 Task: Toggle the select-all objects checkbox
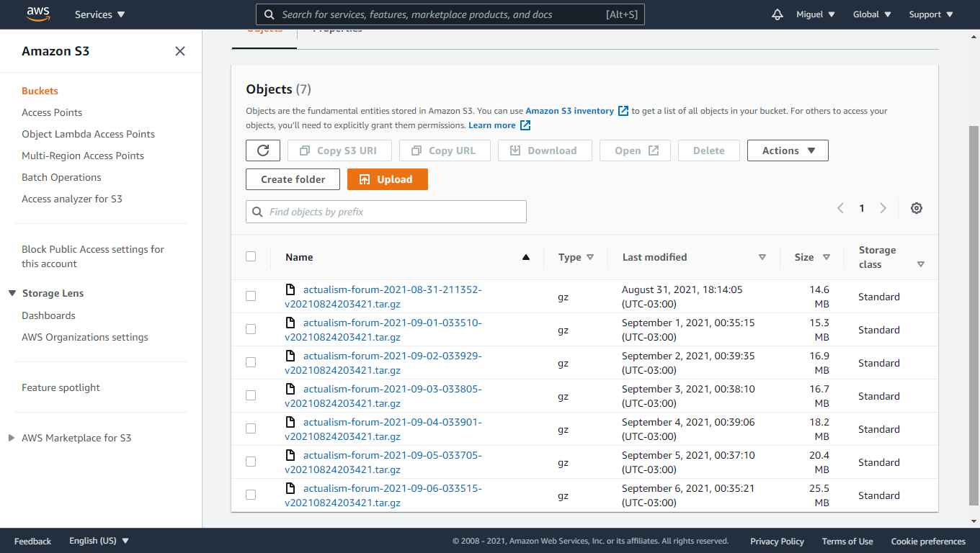(x=251, y=256)
